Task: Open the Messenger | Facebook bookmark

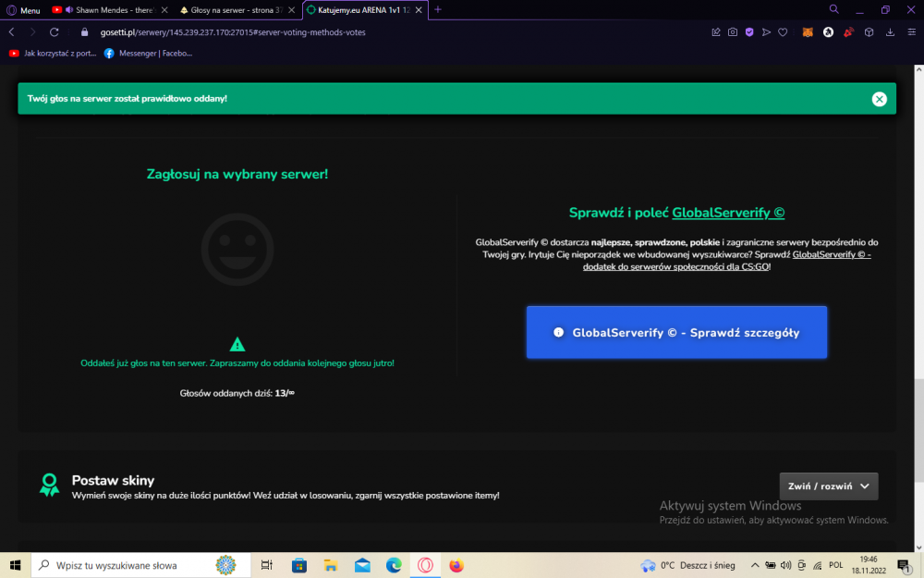Action: (149, 53)
